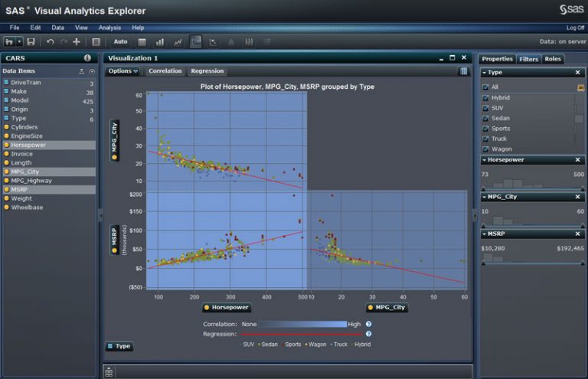The image size is (588, 379).
Task: Click the open exploration folder icon
Action: point(9,42)
